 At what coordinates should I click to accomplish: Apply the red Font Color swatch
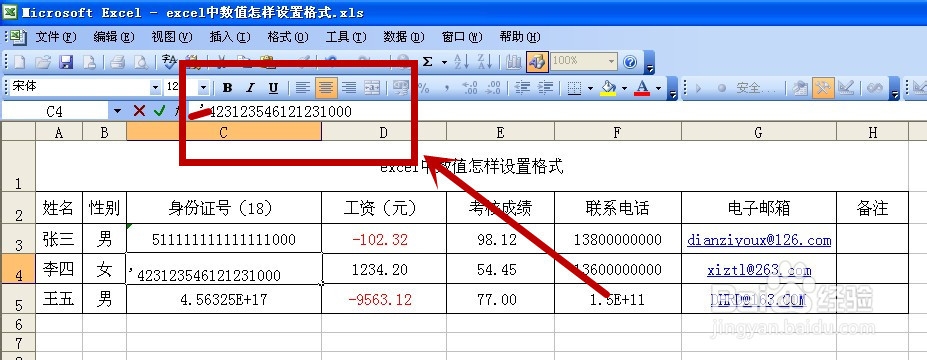tap(642, 88)
